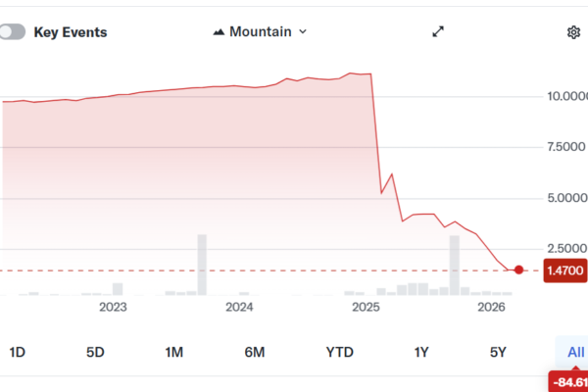Show the 5Y range
The height and width of the screenshot is (392, 588).
tap(498, 353)
